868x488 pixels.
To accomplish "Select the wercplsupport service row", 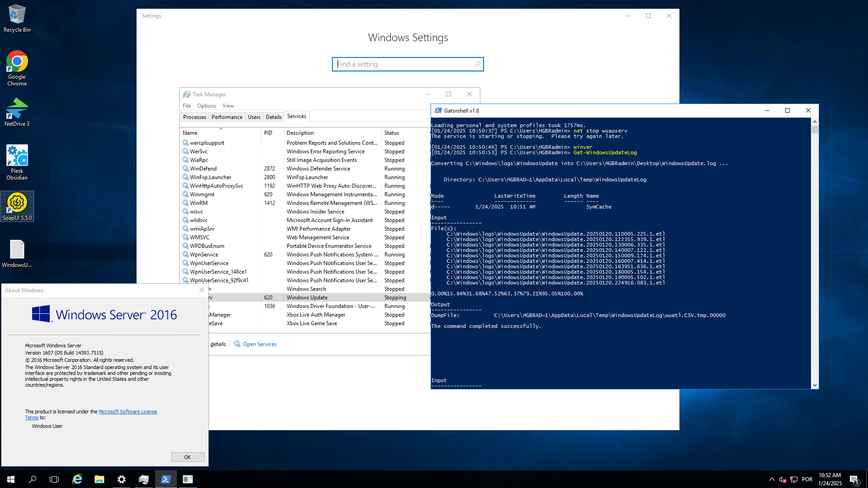I will pos(305,143).
